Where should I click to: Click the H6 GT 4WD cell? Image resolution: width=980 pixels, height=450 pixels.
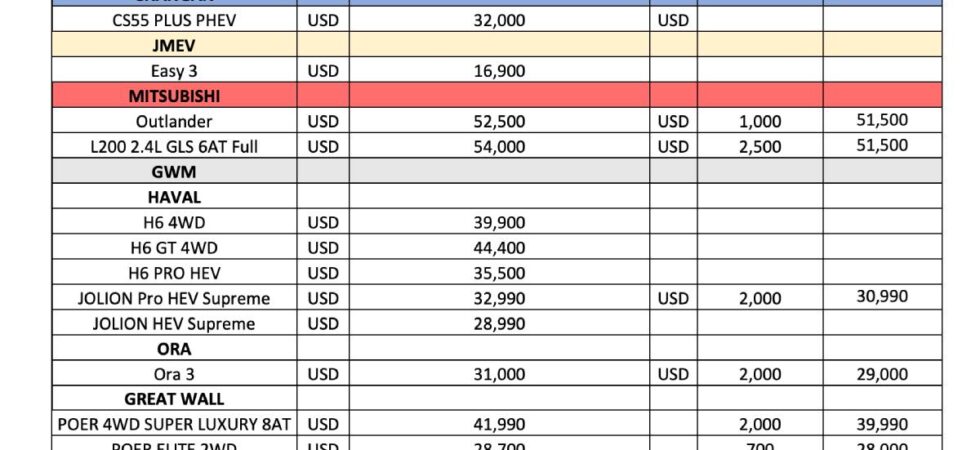tap(174, 247)
